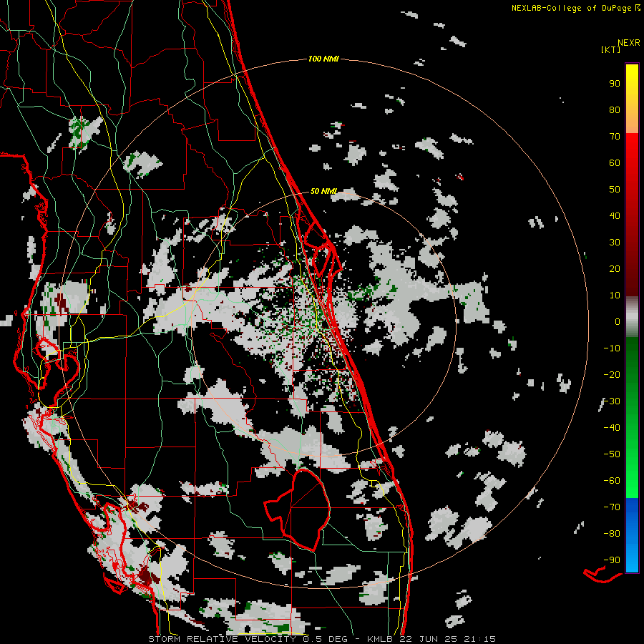The width and height of the screenshot is (644, 644).
Task: Click the -90 knot scale label
Action: (612, 560)
